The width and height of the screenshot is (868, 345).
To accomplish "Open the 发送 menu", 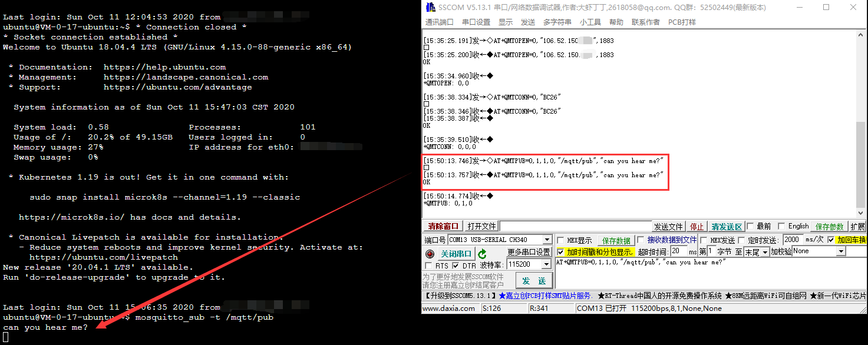I will pyautogui.click(x=528, y=22).
